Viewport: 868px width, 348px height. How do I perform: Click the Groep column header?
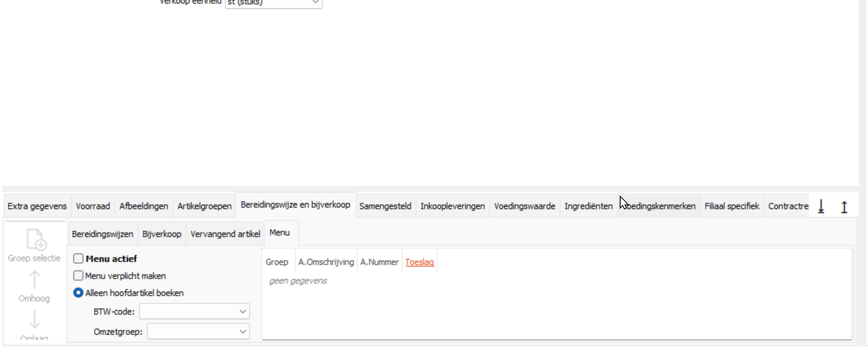point(277,262)
